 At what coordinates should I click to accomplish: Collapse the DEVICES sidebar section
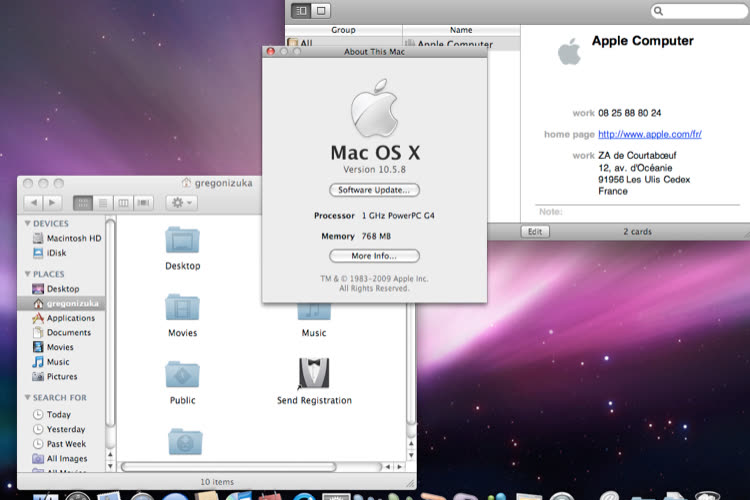tap(27, 224)
